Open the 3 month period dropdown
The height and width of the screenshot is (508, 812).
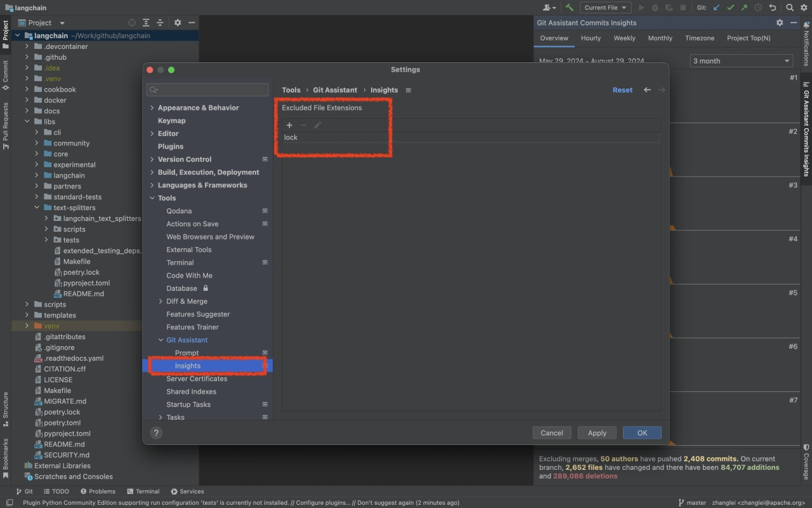coord(742,61)
